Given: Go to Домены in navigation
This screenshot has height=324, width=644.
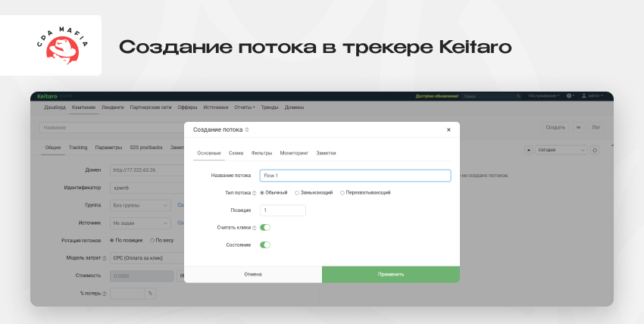Looking at the screenshot, I should coord(294,107).
